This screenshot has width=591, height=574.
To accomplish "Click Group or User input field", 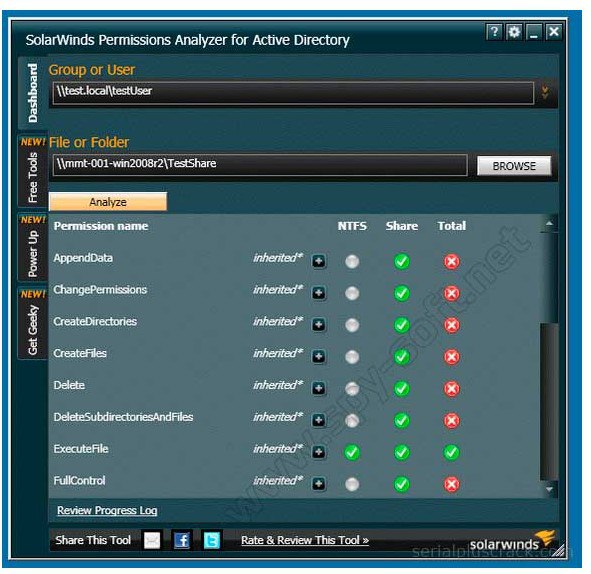I will [293, 92].
